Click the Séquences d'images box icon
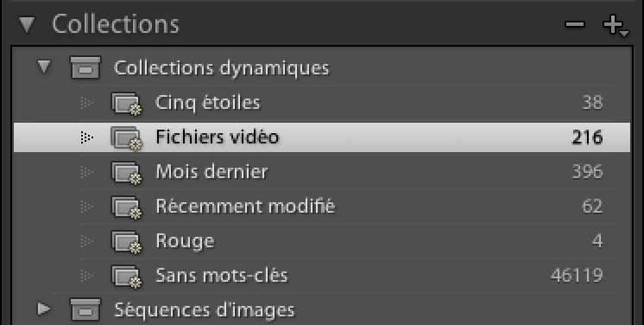The image size is (644, 325). [85, 309]
